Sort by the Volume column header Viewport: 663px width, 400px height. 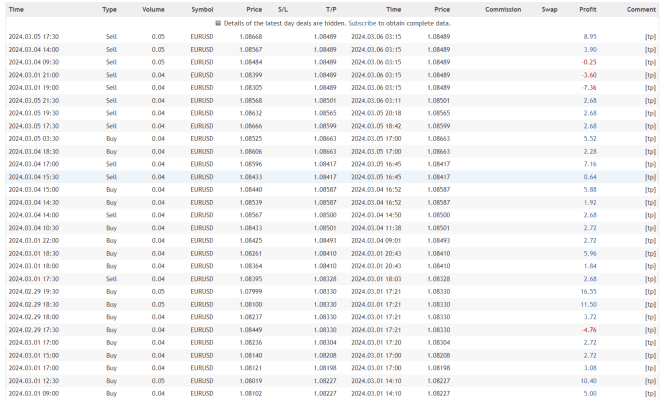tap(153, 9)
